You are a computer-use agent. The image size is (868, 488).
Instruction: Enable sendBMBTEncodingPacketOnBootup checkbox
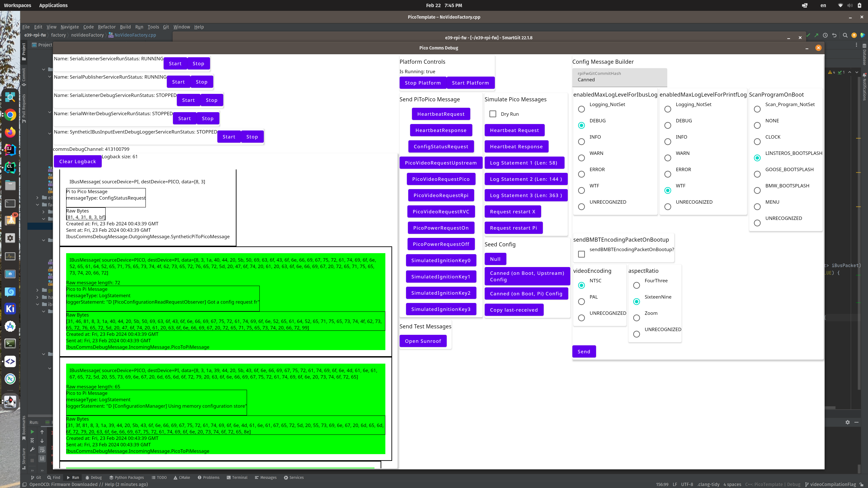click(581, 254)
